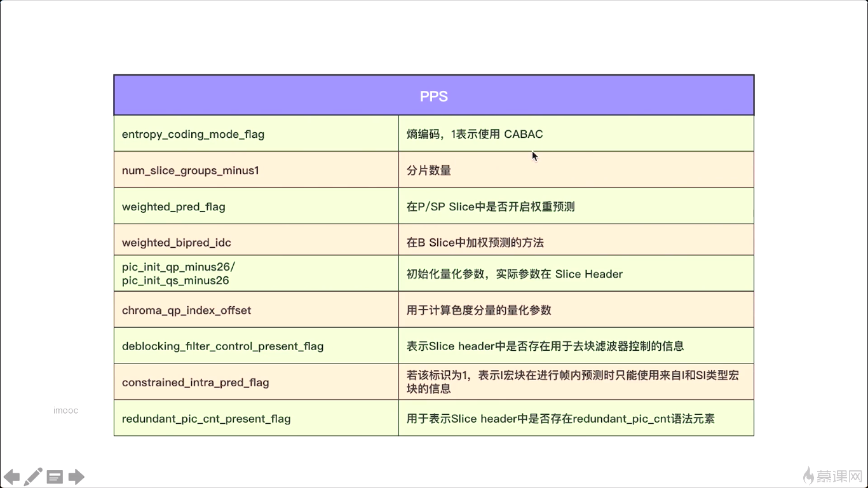
Task: Open the slide notes menu icon
Action: tap(55, 477)
